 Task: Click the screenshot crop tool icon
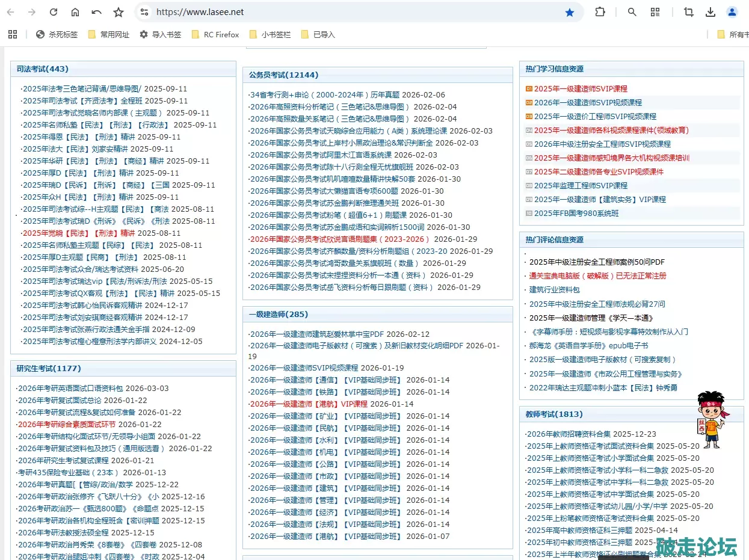[689, 12]
